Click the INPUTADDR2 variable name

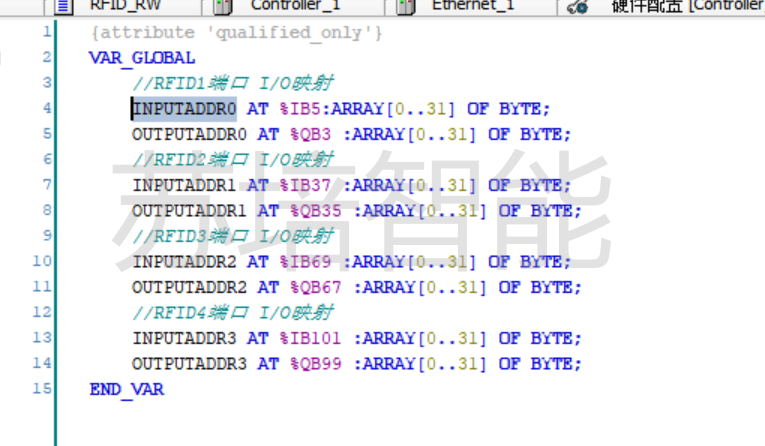click(x=184, y=262)
